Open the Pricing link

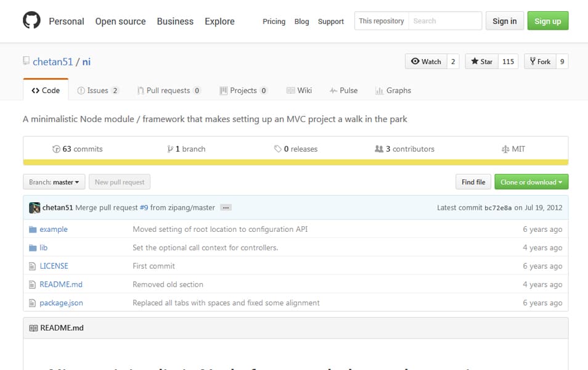click(274, 22)
